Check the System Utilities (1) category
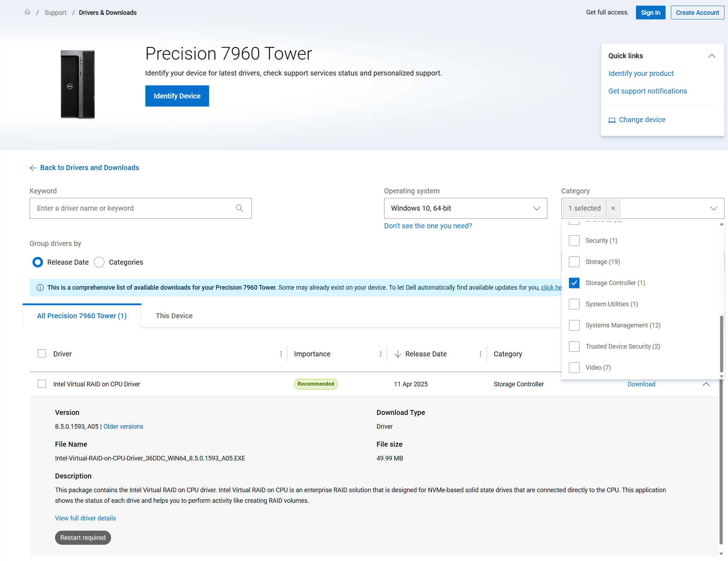The height and width of the screenshot is (561, 728). click(x=574, y=304)
